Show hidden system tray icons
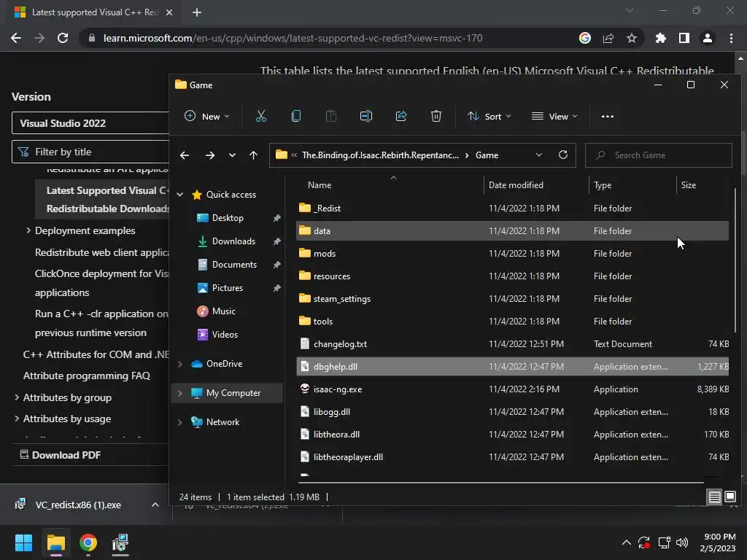747x560 pixels. click(627, 542)
